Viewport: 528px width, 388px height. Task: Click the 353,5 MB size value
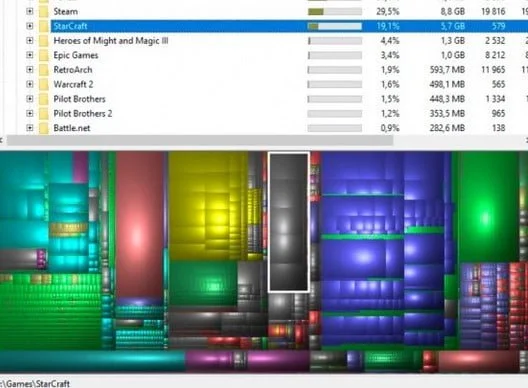[447, 114]
